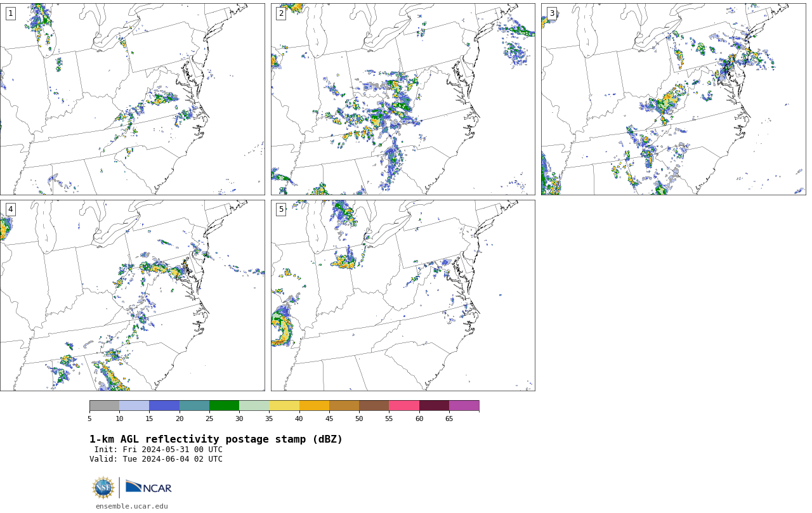The width and height of the screenshot is (812, 513).
Task: Click the 50 tick label on colorbar
Action: [359, 419]
